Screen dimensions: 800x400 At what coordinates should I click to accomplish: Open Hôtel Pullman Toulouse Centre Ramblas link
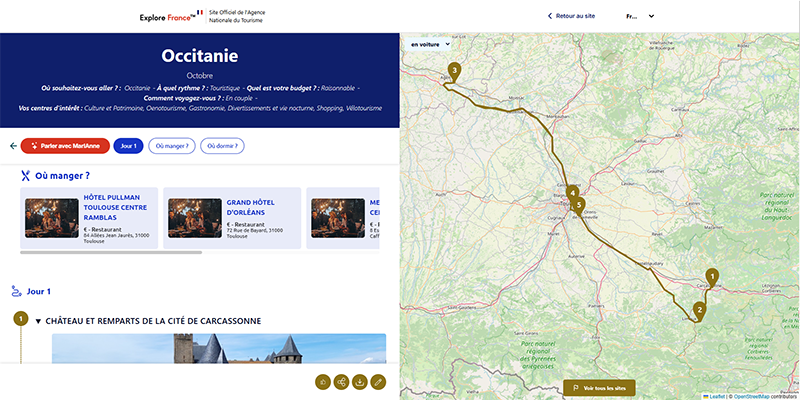tap(115, 207)
